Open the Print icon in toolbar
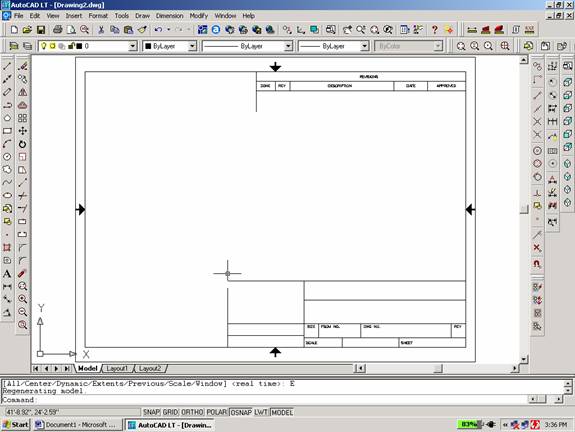575x432 pixels. pyautogui.click(x=58, y=30)
